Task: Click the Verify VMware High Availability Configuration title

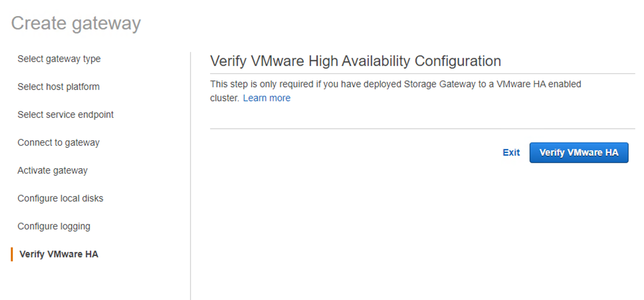Action: pyautogui.click(x=356, y=61)
